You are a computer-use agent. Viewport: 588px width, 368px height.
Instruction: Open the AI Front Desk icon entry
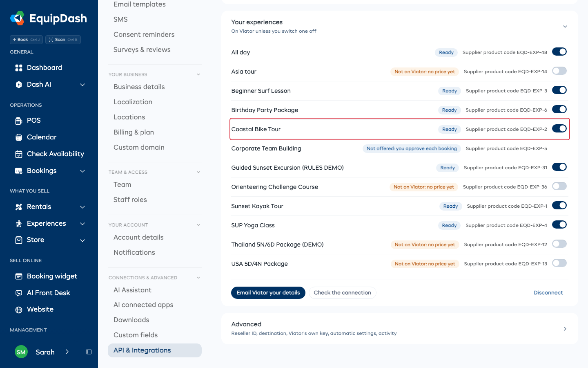coord(18,293)
